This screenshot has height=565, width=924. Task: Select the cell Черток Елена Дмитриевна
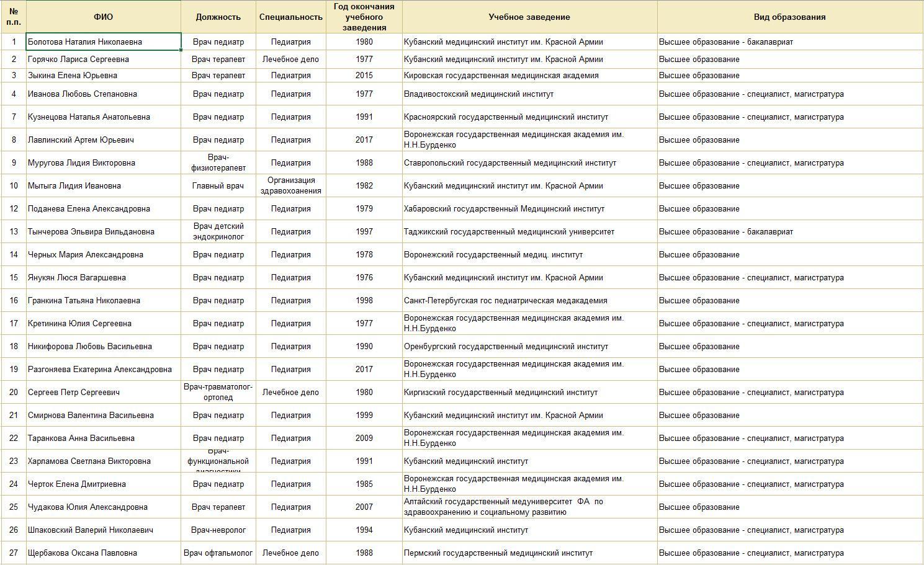point(104,484)
